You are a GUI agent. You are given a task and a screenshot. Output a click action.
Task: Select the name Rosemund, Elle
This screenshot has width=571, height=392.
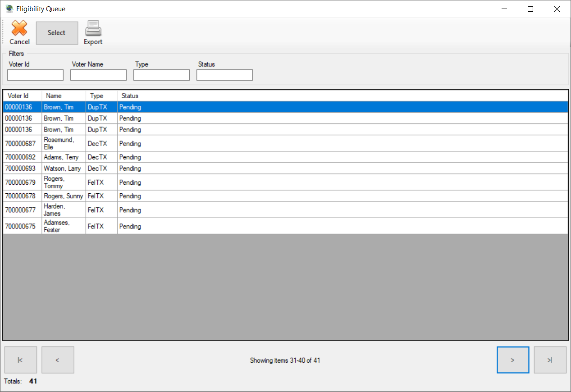pos(64,143)
